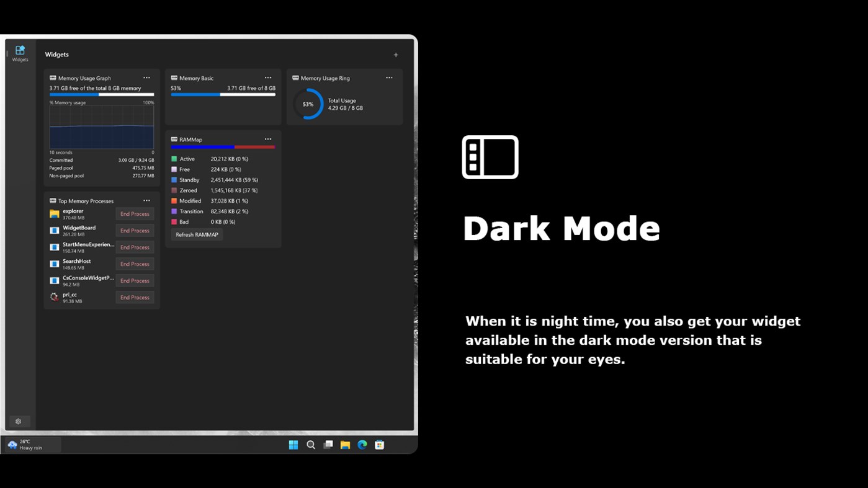868x488 pixels.
Task: Click the Memory Basic widget header icon
Action: (x=174, y=78)
